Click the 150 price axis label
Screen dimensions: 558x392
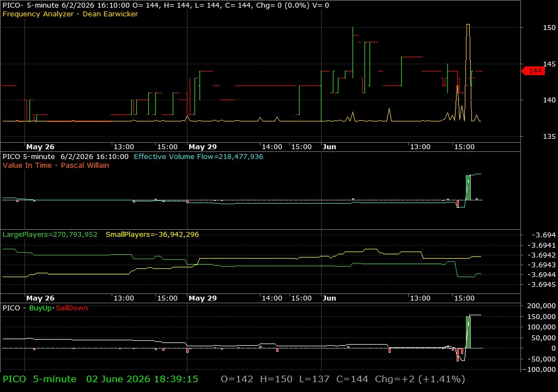(549, 27)
